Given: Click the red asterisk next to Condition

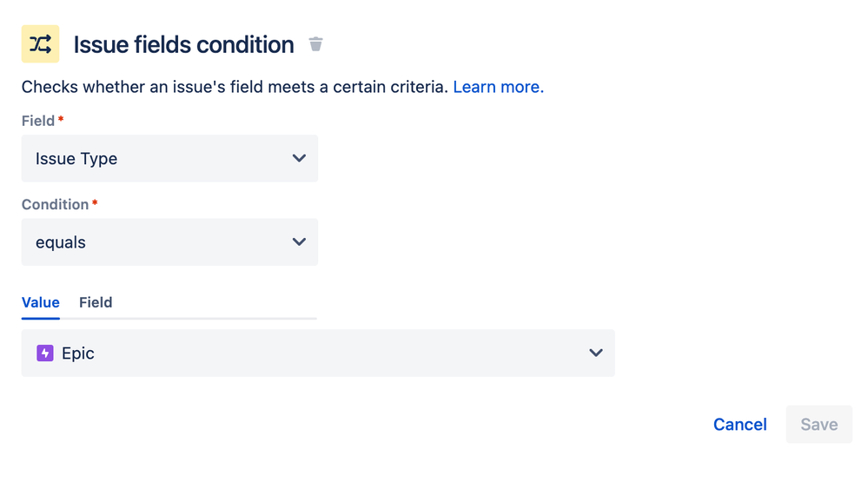Looking at the screenshot, I should [x=95, y=202].
